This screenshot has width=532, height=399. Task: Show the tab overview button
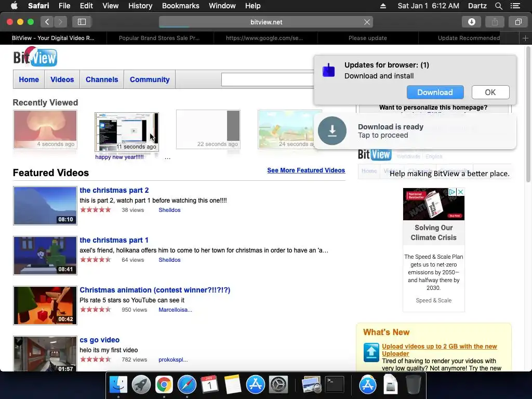(518, 22)
